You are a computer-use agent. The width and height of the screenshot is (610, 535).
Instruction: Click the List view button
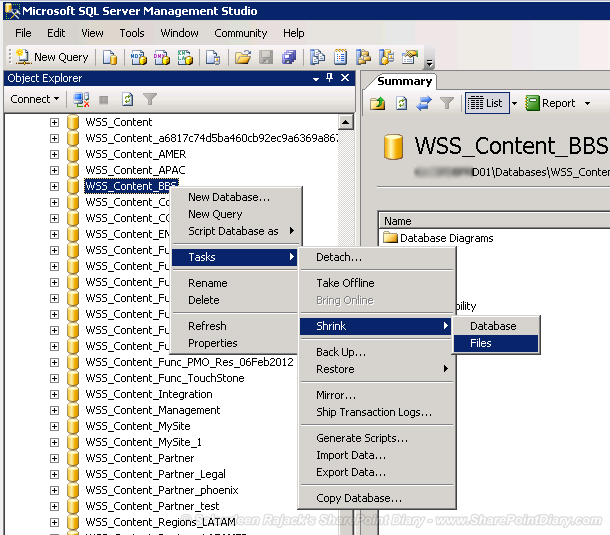tap(487, 103)
